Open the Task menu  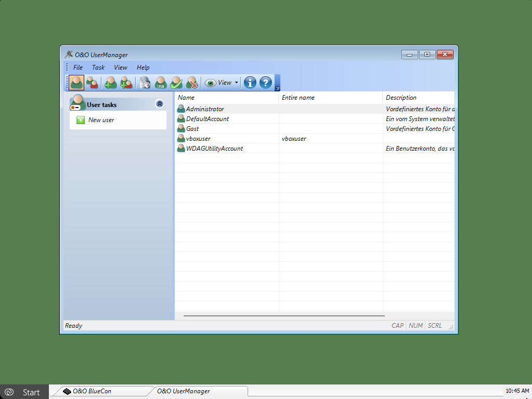pos(98,68)
